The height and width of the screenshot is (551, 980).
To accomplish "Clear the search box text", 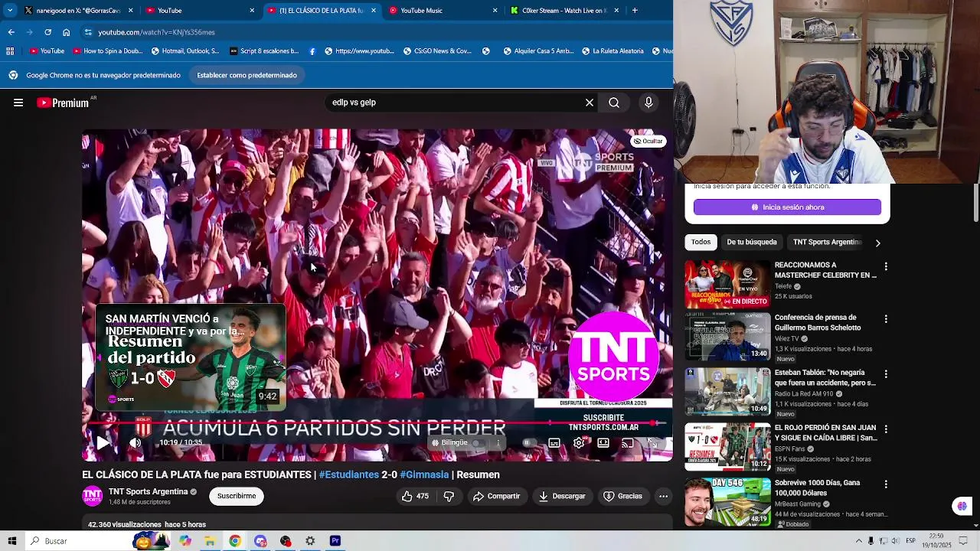I will [x=590, y=103].
